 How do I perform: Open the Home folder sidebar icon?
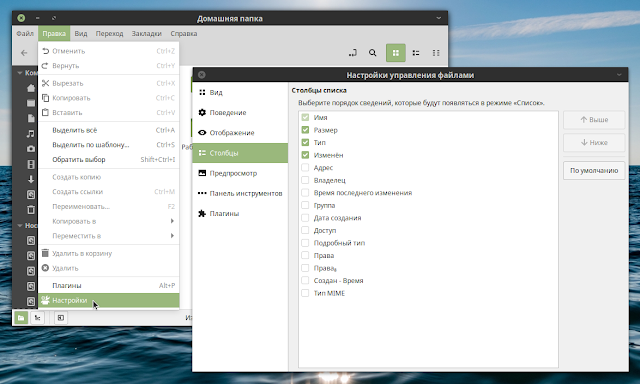pyautogui.click(x=31, y=88)
